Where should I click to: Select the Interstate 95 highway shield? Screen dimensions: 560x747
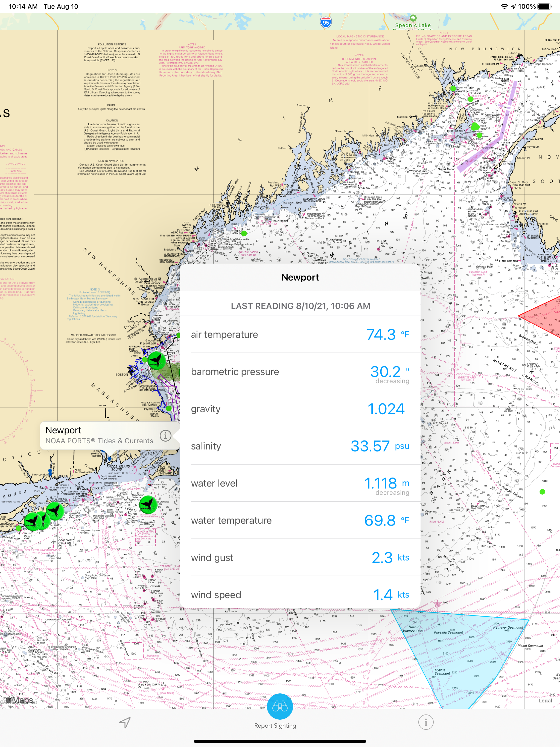326,23
